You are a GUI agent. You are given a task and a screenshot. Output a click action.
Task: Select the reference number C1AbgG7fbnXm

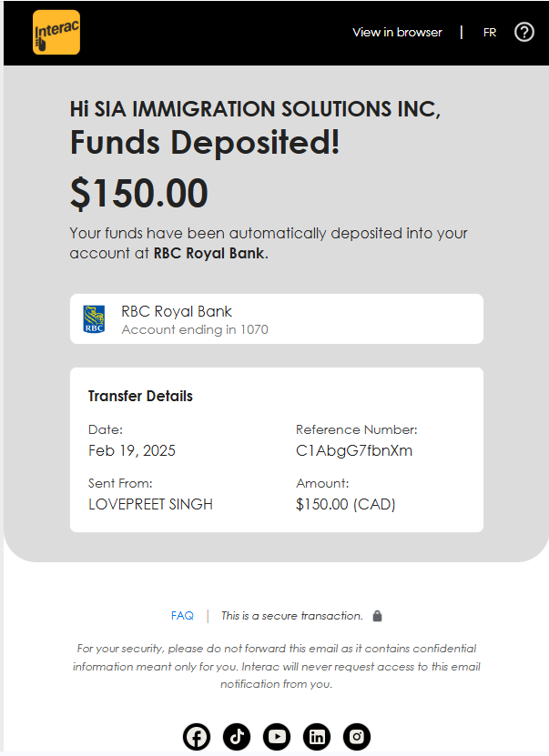click(x=354, y=451)
